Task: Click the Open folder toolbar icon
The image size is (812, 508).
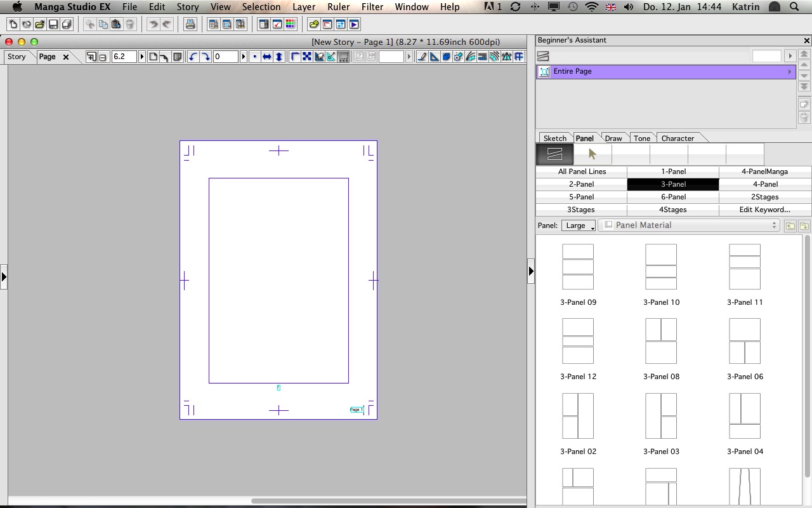Action: click(x=40, y=25)
